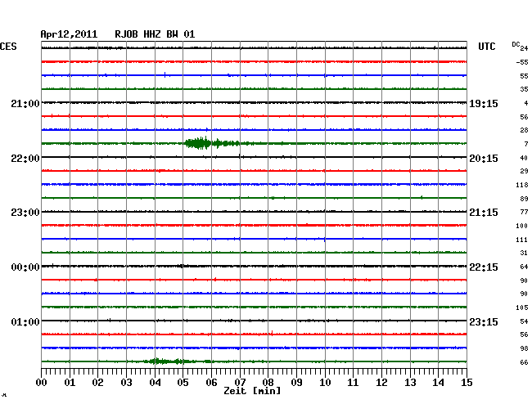Click the large green seismic burst above 22:00
This screenshot has height=404, width=532.
tap(212, 143)
